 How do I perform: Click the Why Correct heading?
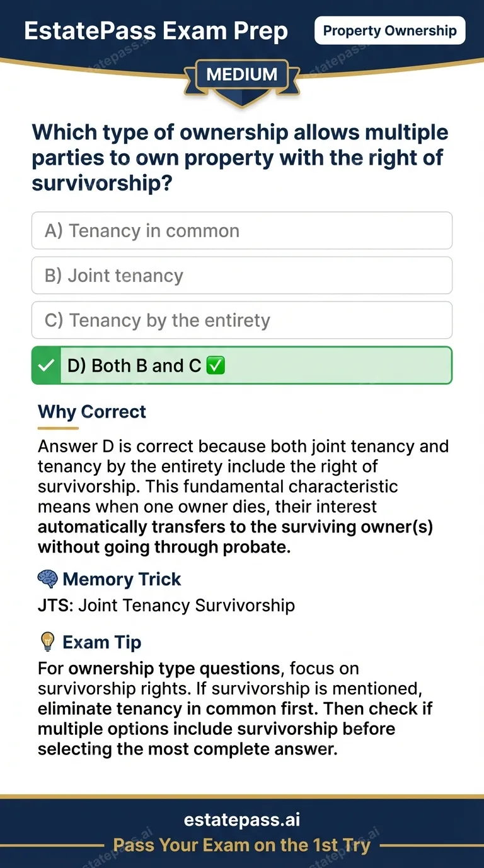92,412
